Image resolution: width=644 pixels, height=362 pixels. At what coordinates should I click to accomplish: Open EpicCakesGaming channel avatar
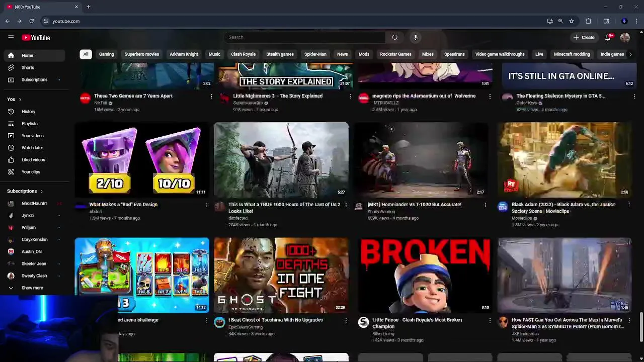click(x=219, y=322)
